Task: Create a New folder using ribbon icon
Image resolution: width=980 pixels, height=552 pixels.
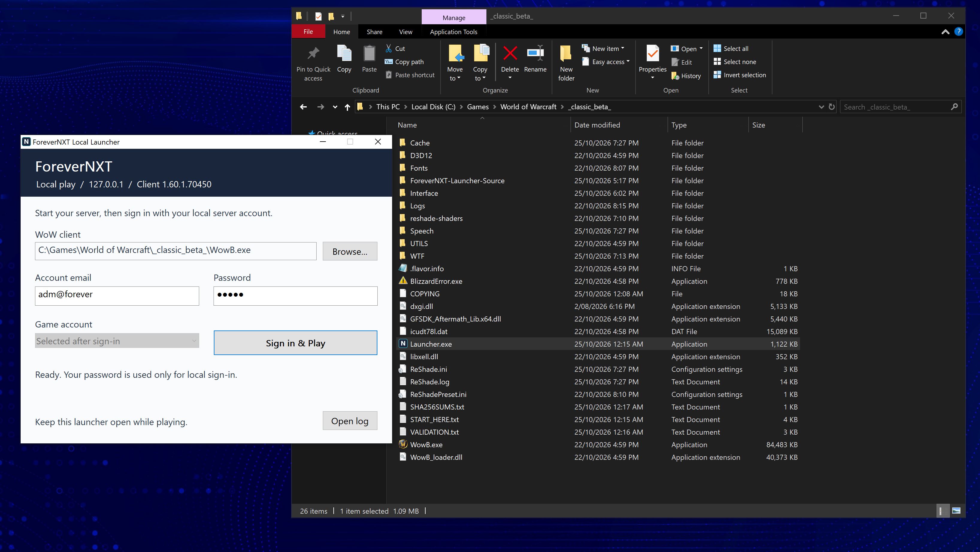Action: 566,53
